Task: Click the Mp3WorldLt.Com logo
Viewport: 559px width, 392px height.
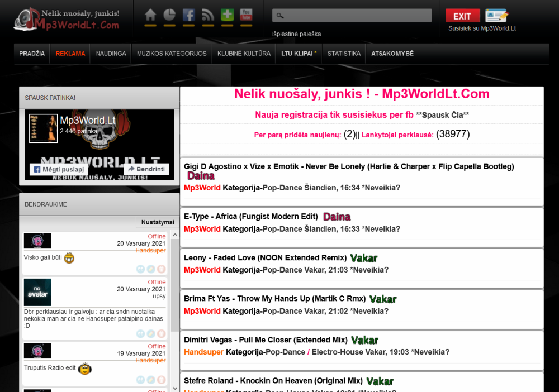Action: point(67,19)
